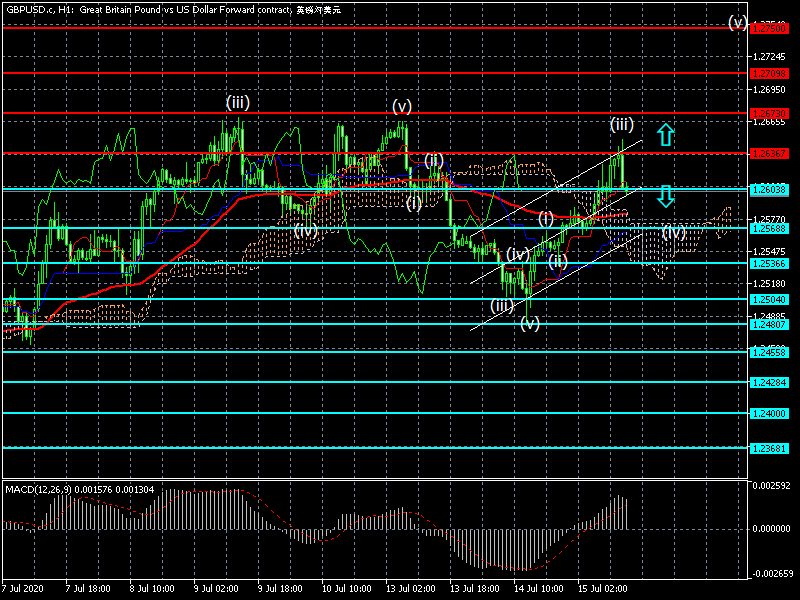The width and height of the screenshot is (800, 600).
Task: Click the red 1.26730 price level tag
Action: [x=769, y=113]
